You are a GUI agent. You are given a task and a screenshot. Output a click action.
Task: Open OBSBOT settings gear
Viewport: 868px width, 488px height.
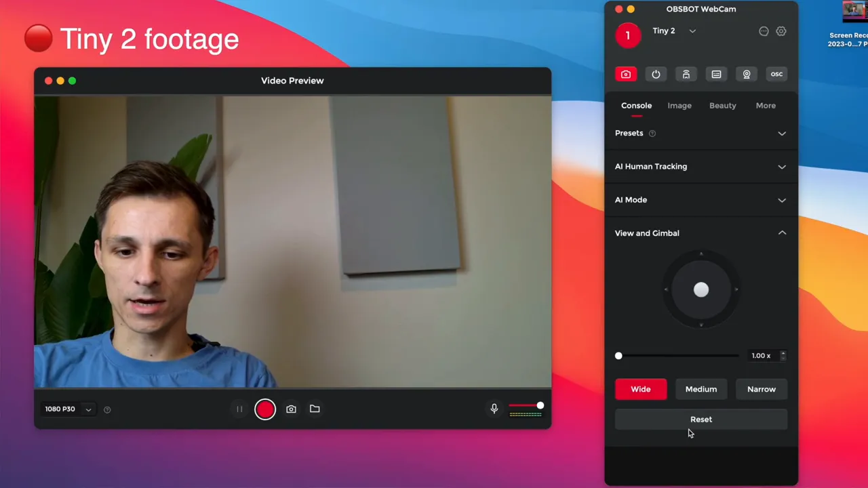781,31
